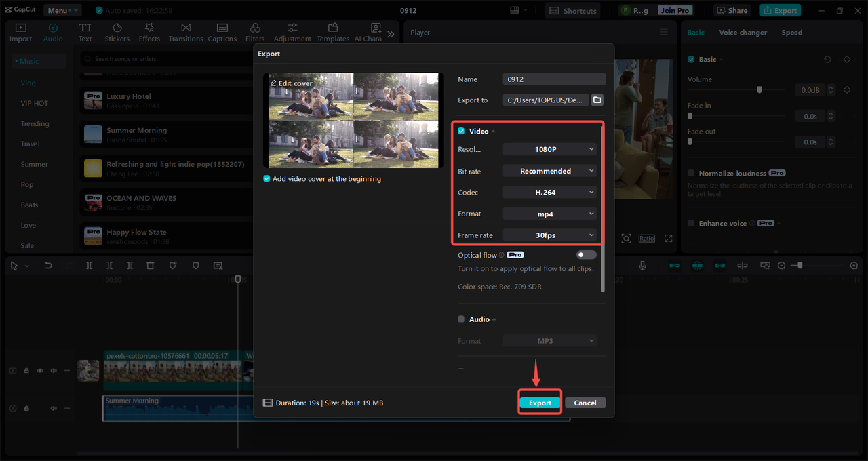The height and width of the screenshot is (461, 868).
Task: Click the timeline zoom slider handle
Action: click(x=800, y=266)
